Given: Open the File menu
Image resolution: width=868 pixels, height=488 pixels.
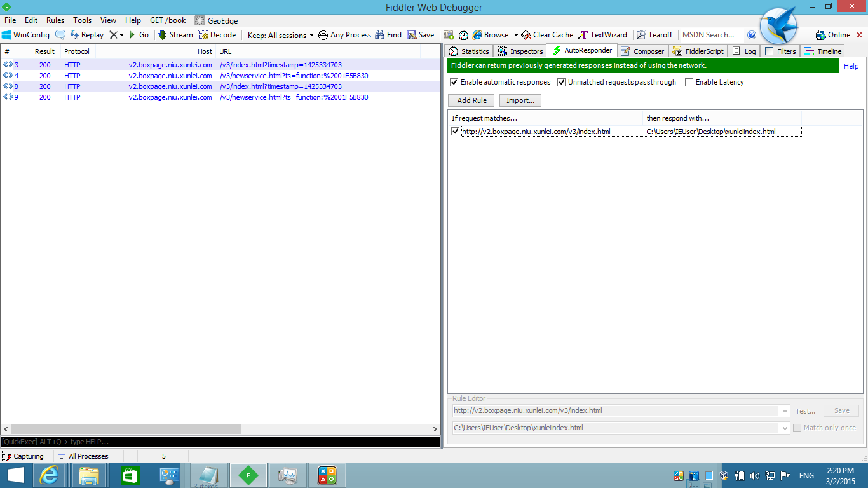Looking at the screenshot, I should click(x=10, y=20).
